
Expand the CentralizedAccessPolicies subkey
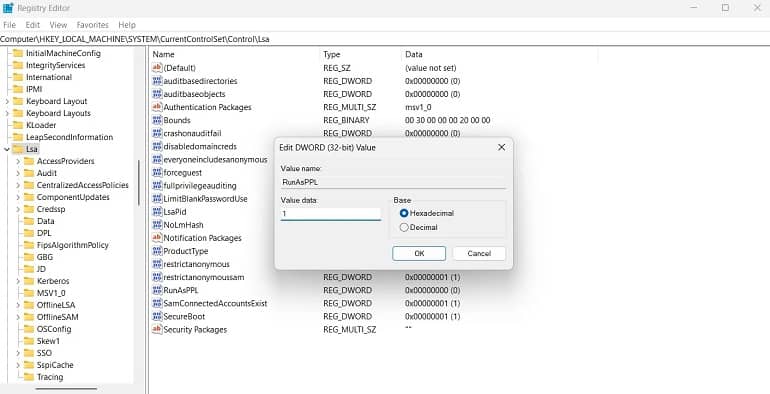18,185
